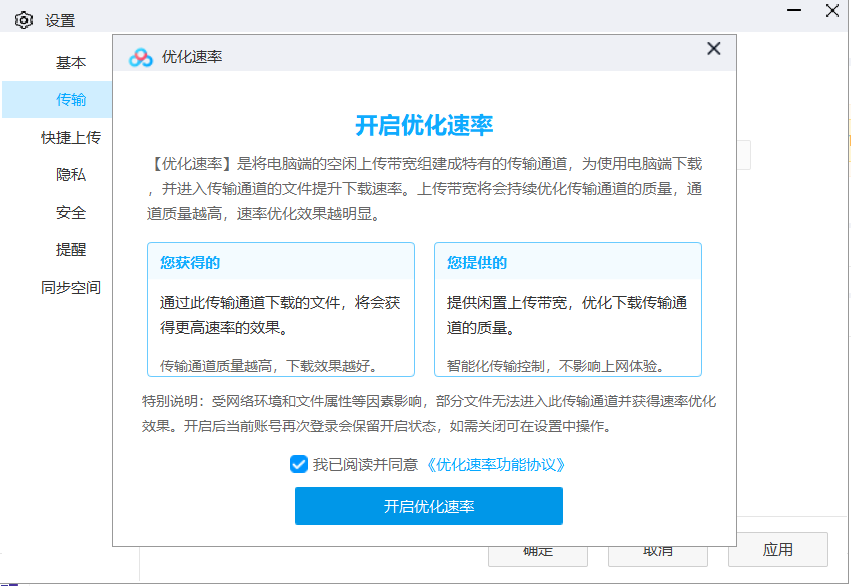The height and width of the screenshot is (586, 851).
Task: Switch to the 基本 settings tab
Action: tap(71, 62)
